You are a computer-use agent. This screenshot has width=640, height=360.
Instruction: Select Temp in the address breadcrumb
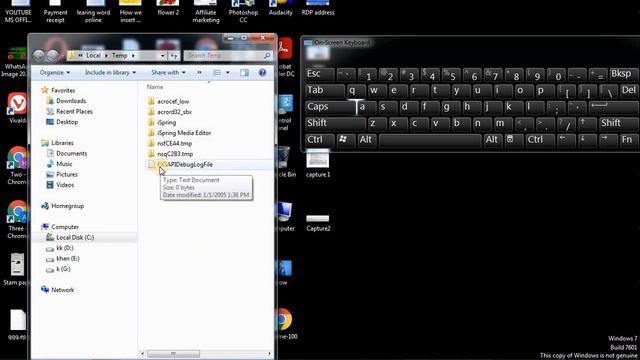click(x=119, y=56)
